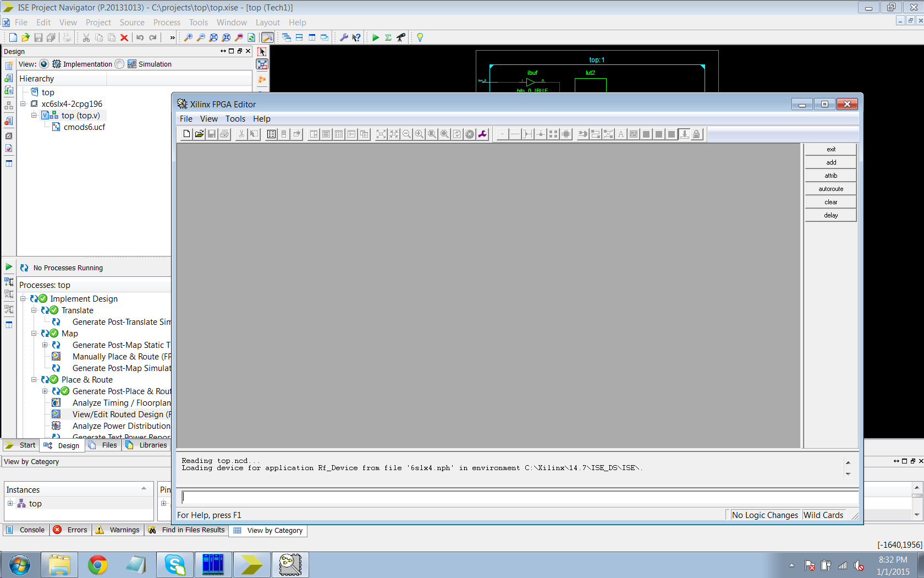Click the light bulb tips icon
Screen dimensions: 924x578
420,37
